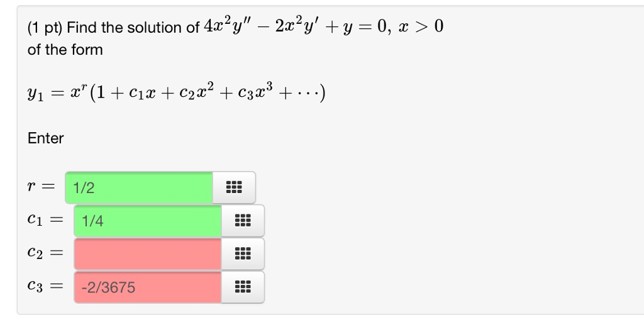Click the r answer field containing 1/2
This screenshot has width=644, height=322.
[138, 187]
